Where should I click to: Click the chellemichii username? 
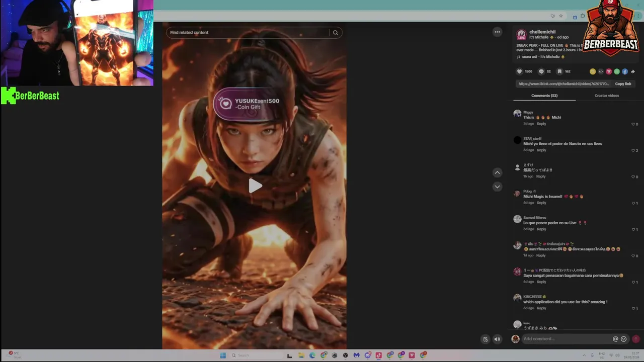[542, 32]
